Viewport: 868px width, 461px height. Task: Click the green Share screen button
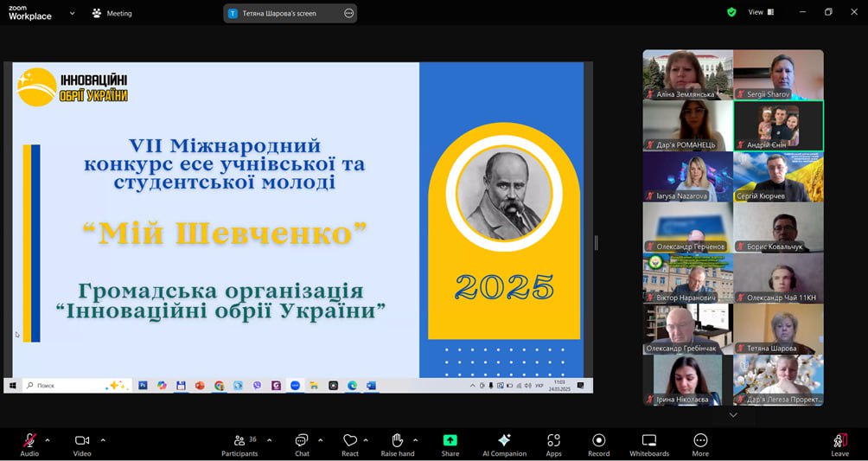click(450, 445)
